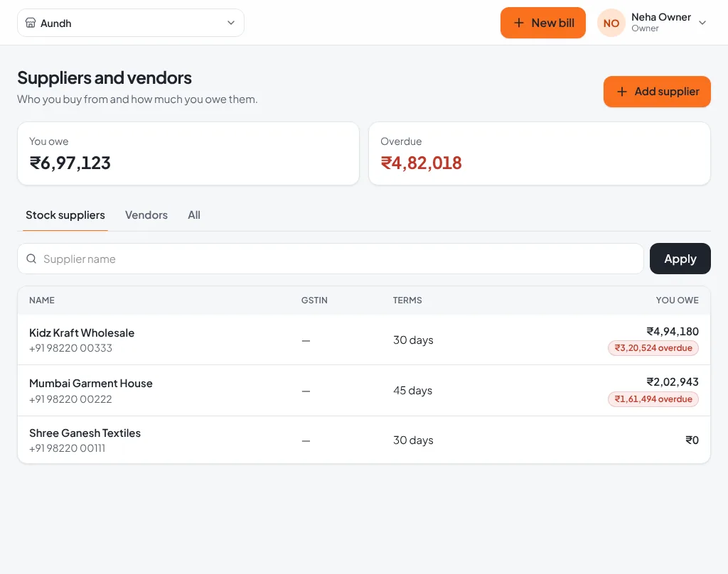Expand the Neha Owner account menu chevron
Screen dimensions: 728x574
coord(702,23)
